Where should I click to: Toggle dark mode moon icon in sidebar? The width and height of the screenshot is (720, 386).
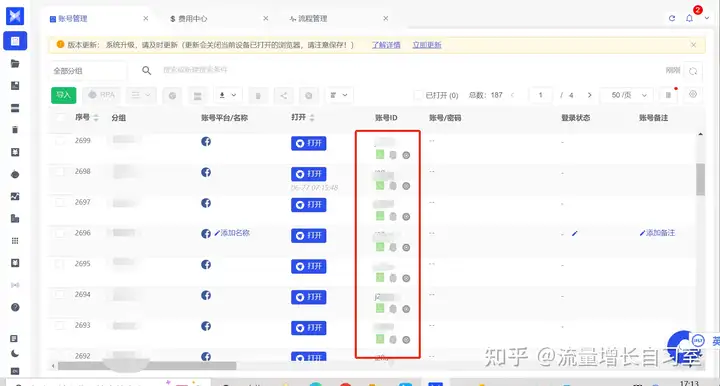[15, 354]
